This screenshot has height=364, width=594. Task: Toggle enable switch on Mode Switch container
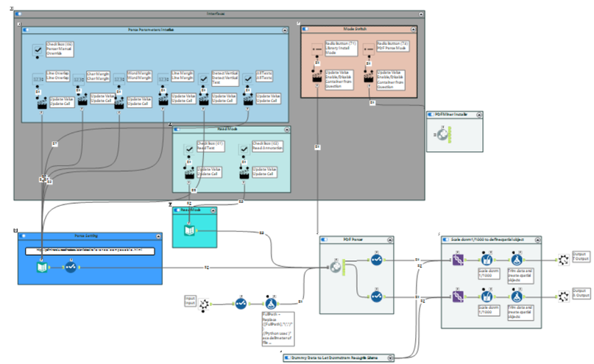tap(305, 29)
